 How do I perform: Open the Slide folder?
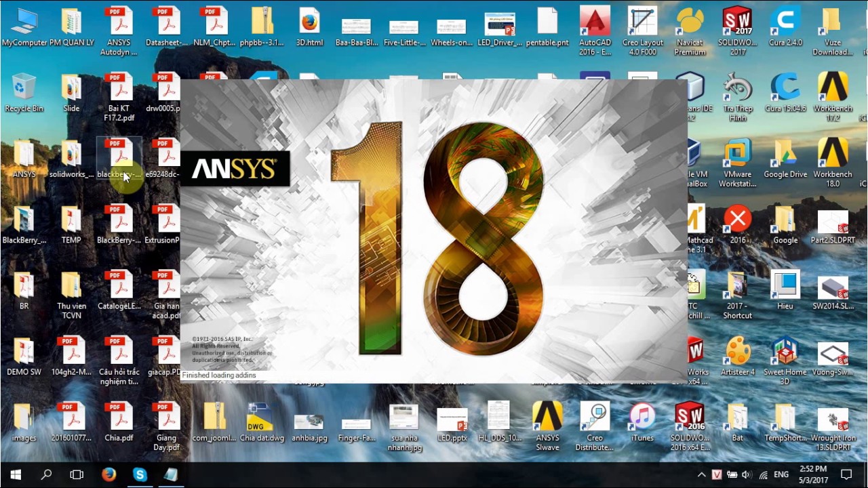point(71,93)
